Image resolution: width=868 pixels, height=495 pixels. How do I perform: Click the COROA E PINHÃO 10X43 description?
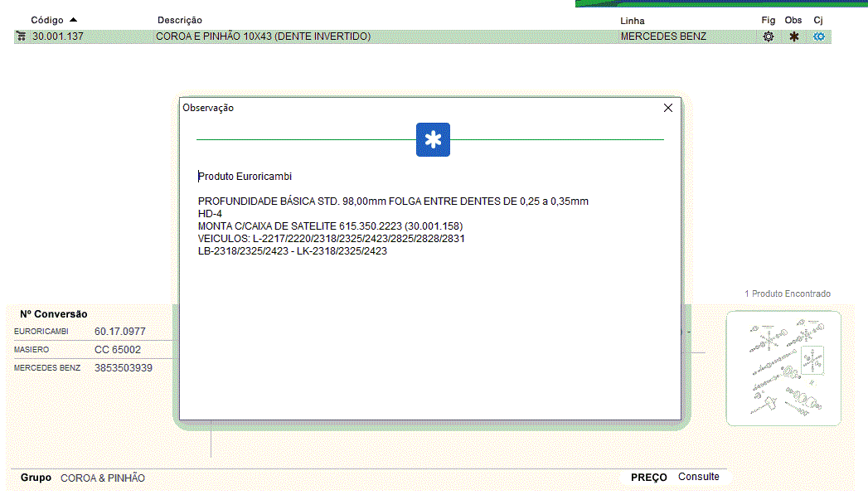click(263, 36)
